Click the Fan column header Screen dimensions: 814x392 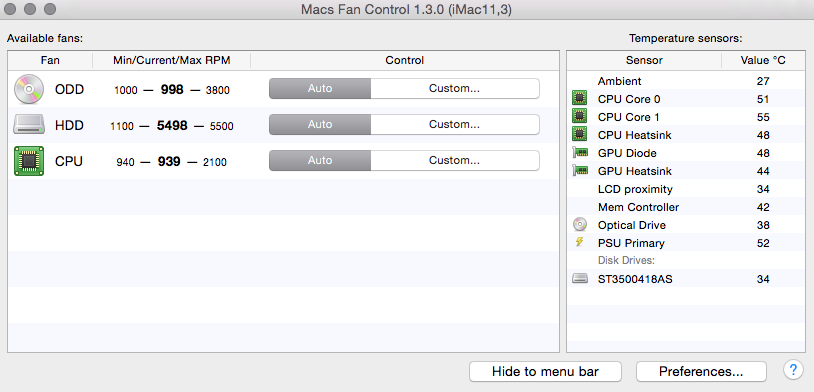point(50,60)
